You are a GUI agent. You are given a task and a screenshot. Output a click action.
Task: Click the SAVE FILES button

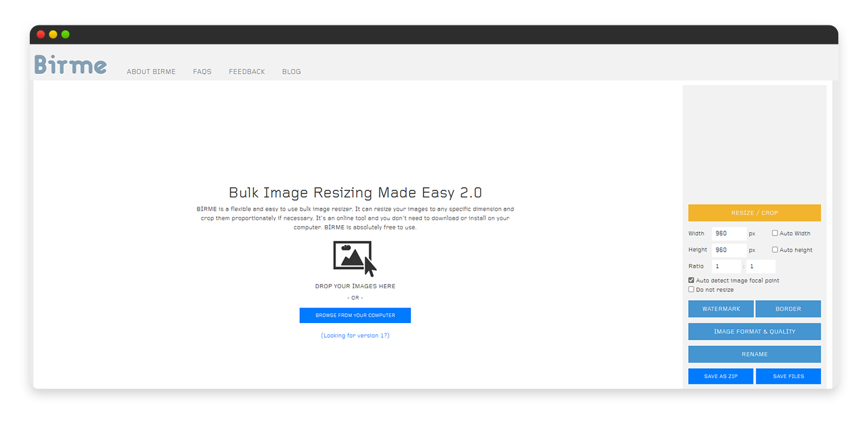[x=789, y=376]
